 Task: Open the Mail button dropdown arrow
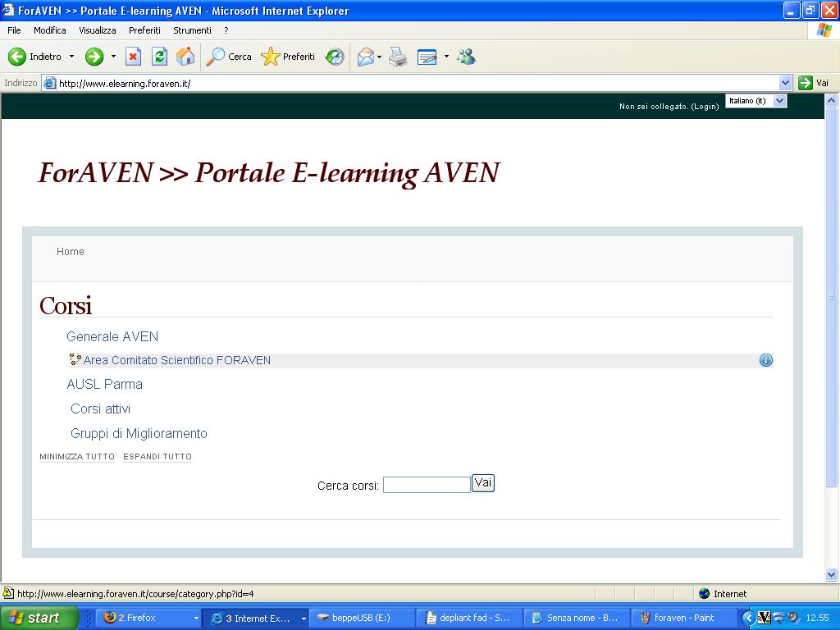pos(379,57)
